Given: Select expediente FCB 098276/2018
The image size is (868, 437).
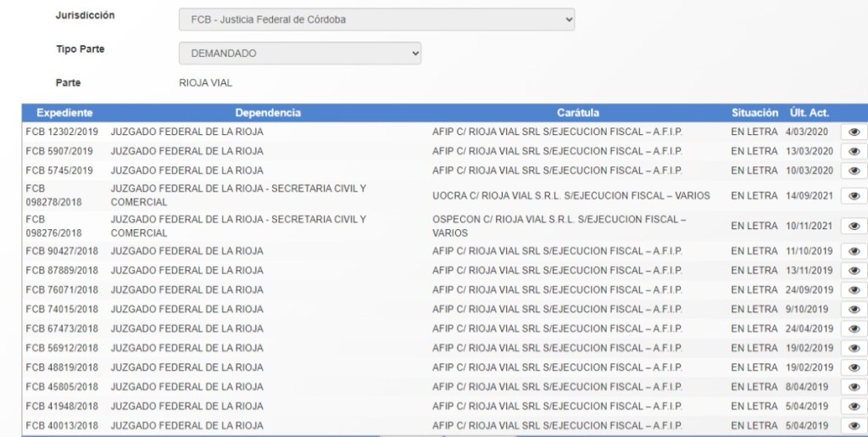Looking at the screenshot, I should 53,226.
